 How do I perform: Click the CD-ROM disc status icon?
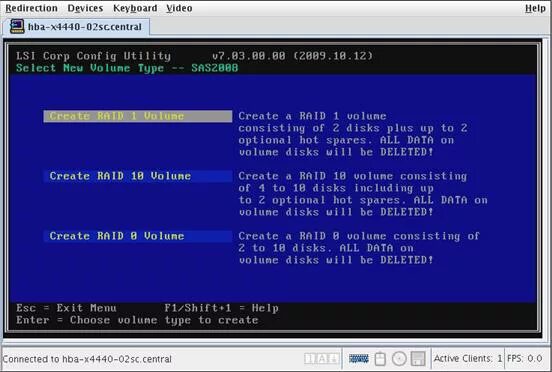(399, 359)
